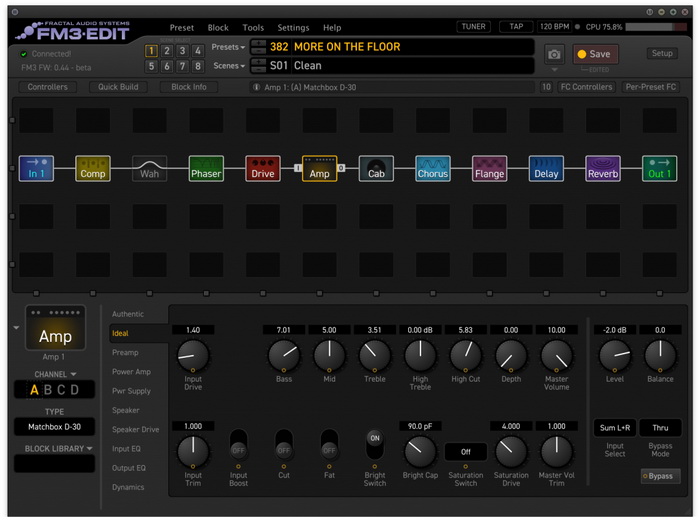Open the Bypass Mode Thru dropdown
The image size is (700, 526).
660,428
